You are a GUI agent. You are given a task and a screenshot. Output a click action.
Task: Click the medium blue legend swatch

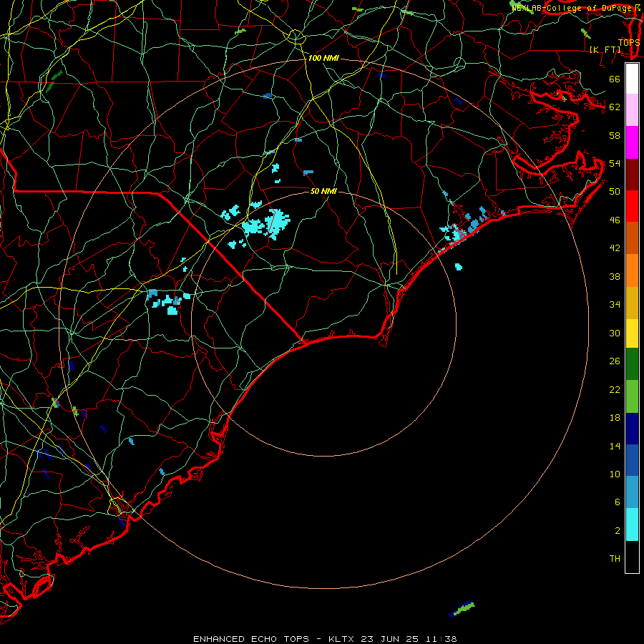[632, 460]
